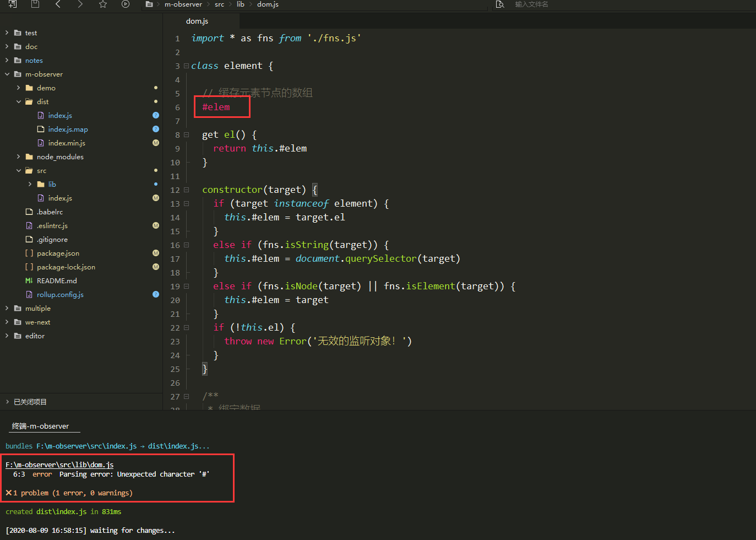This screenshot has height=540, width=756.
Task: Expand the lib folder
Action: [x=30, y=184]
